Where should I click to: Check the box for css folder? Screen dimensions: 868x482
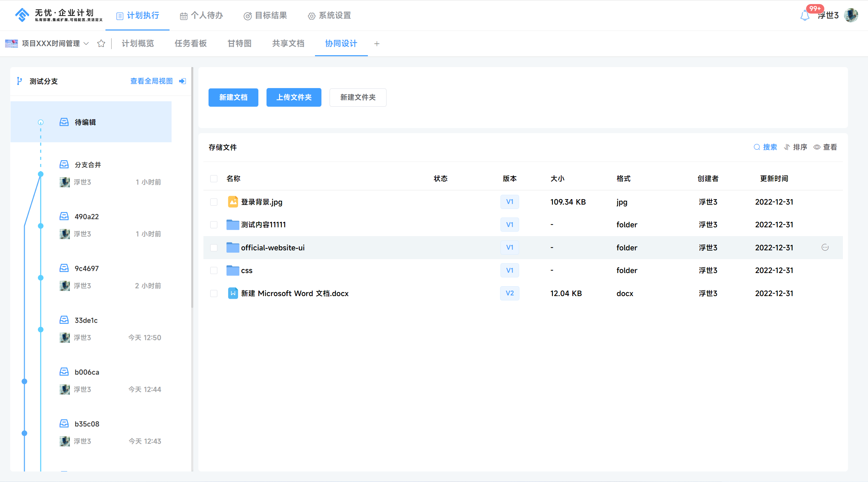tap(214, 270)
